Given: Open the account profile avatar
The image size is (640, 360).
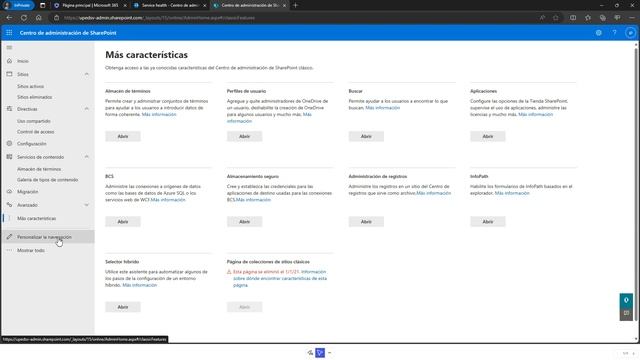Looking at the screenshot, I should point(630,33).
